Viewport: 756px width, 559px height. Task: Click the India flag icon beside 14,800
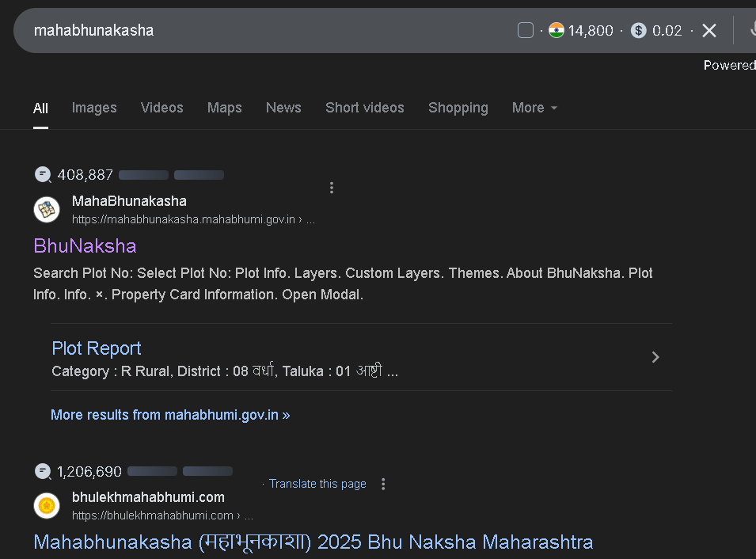556,30
